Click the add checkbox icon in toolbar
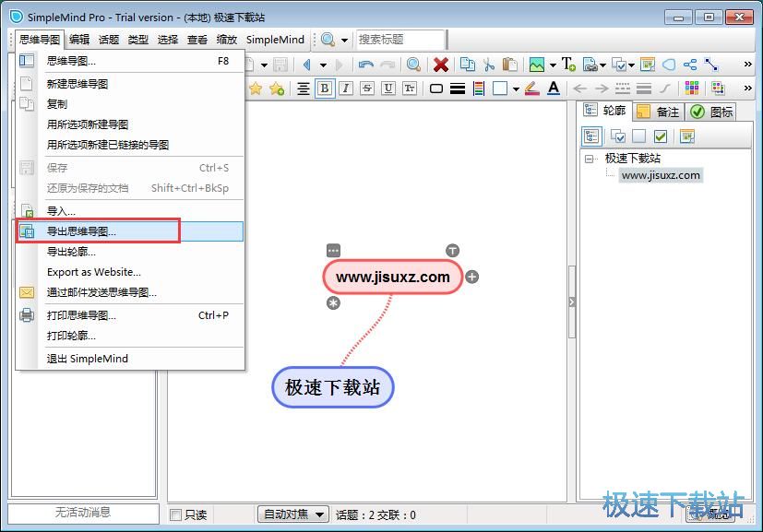Image resolution: width=763 pixels, height=532 pixels. coord(619,65)
